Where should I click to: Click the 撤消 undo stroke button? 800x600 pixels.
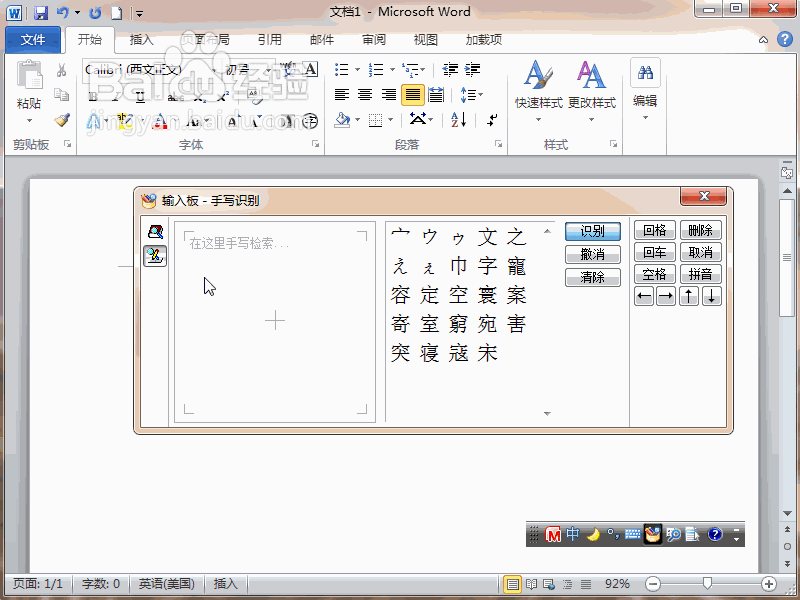coord(593,254)
